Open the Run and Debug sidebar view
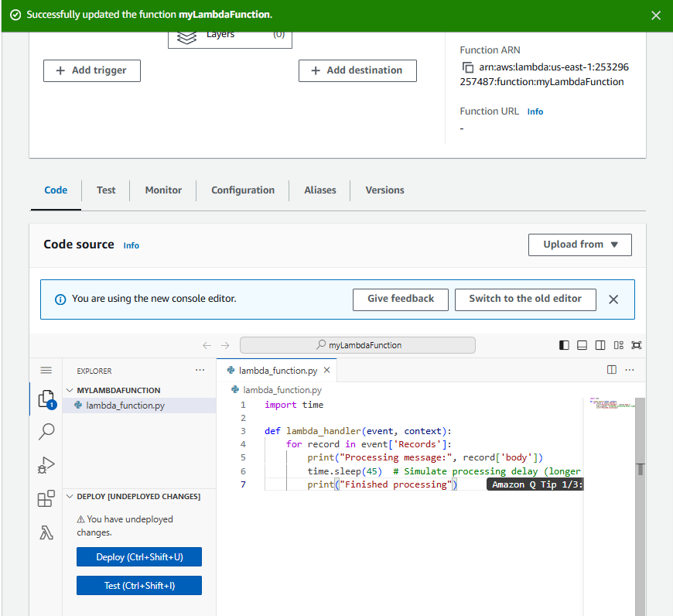 (x=46, y=465)
